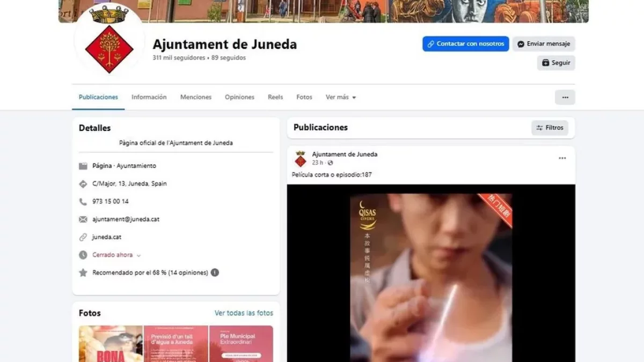The height and width of the screenshot is (362, 644).
Task: Click the envelope icon next to ajuntament@juneda.cat
Action: coord(83,219)
